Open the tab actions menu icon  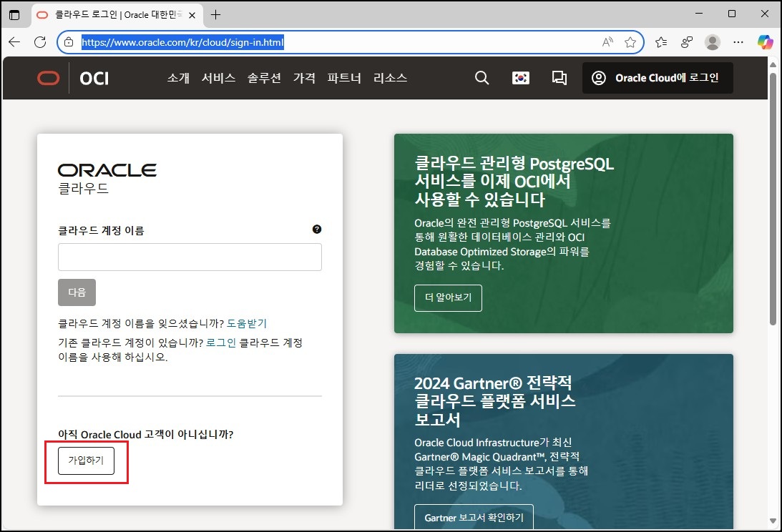pos(14,15)
